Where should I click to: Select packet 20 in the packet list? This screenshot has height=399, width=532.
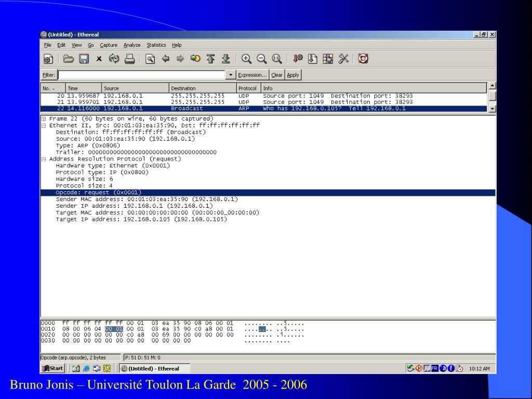[264, 96]
